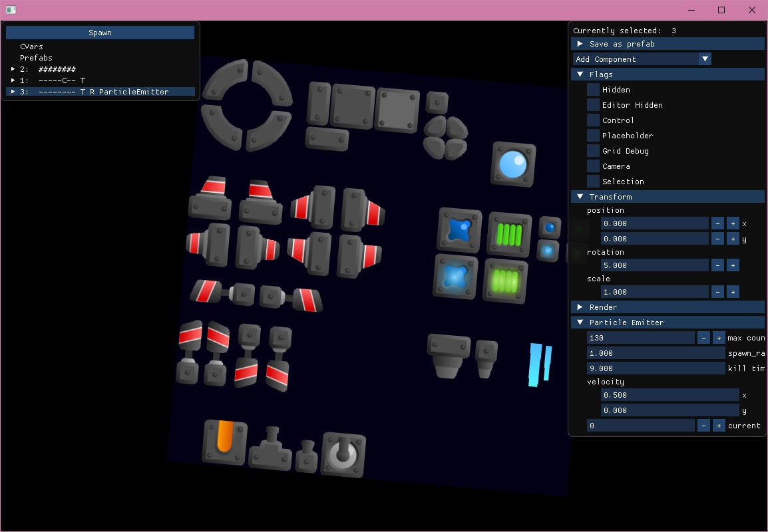Image resolution: width=768 pixels, height=532 pixels.
Task: Expand the Save as prefab section
Action: (x=668, y=44)
